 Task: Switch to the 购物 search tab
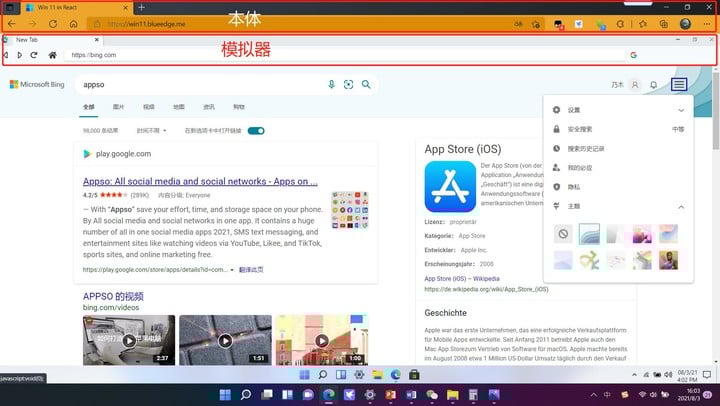239,107
